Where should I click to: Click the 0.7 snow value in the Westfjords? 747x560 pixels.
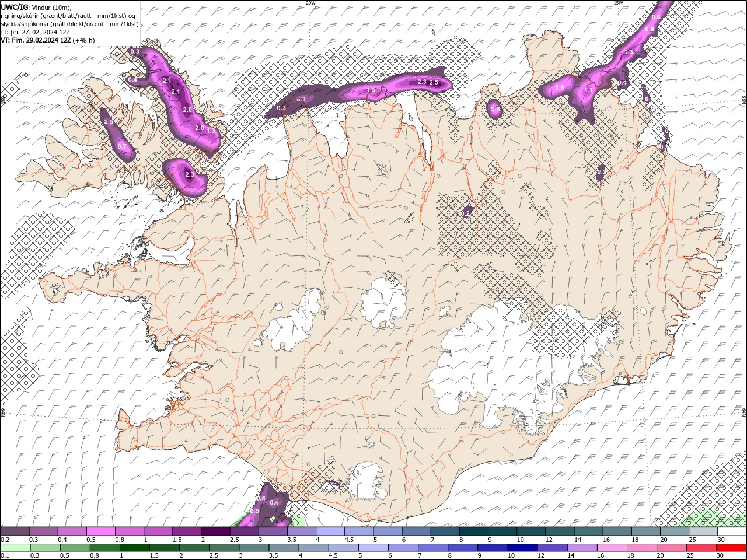tap(122, 146)
